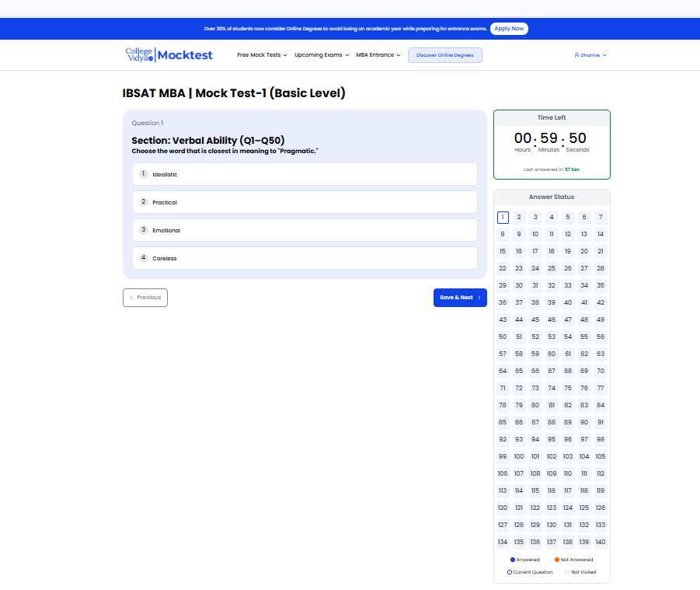This screenshot has width=700, height=590.
Task: Open question 128
Action: [x=519, y=525]
